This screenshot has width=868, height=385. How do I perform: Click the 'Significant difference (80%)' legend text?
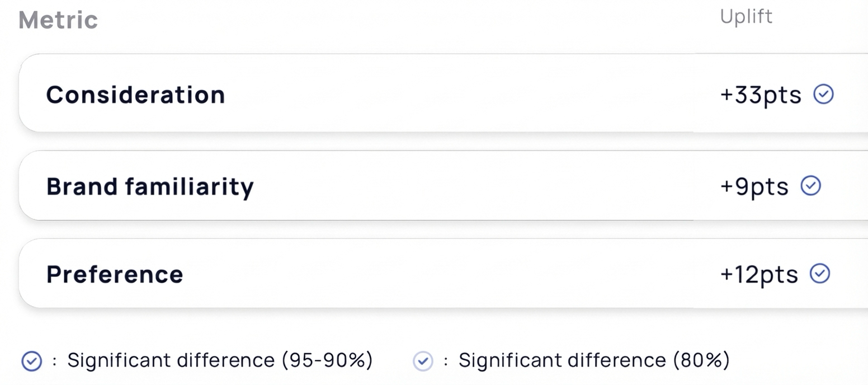point(594,360)
